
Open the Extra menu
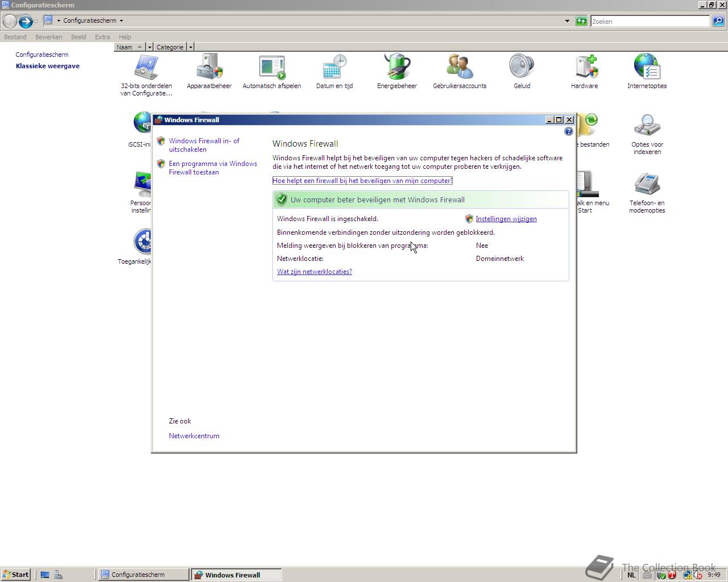(102, 37)
